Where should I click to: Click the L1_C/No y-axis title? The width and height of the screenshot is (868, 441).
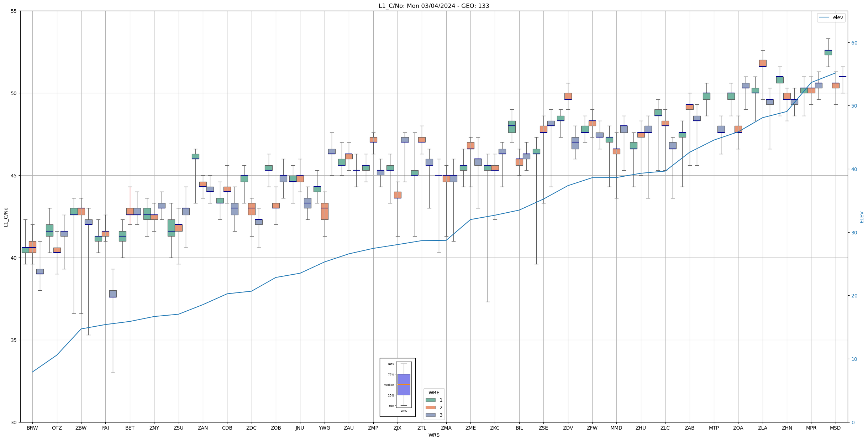(6, 217)
